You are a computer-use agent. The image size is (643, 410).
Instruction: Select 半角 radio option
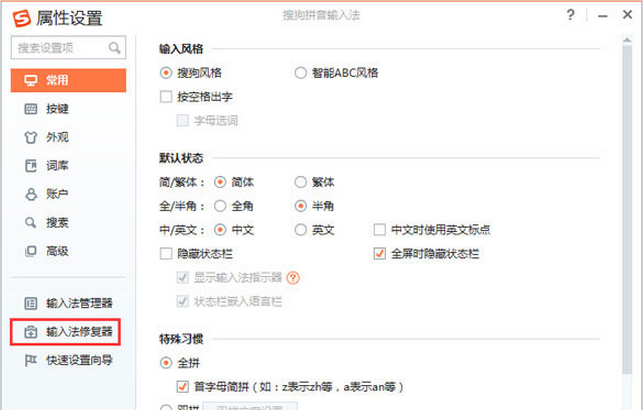pos(300,206)
